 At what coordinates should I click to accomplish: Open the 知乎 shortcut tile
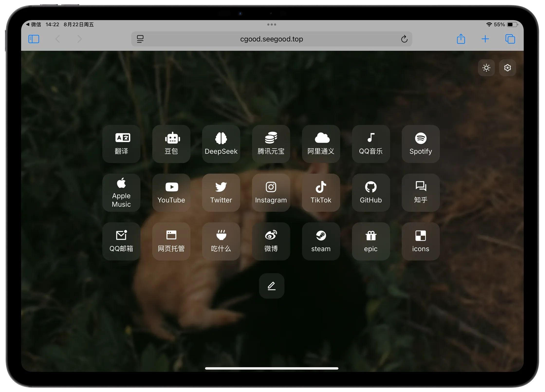click(421, 193)
